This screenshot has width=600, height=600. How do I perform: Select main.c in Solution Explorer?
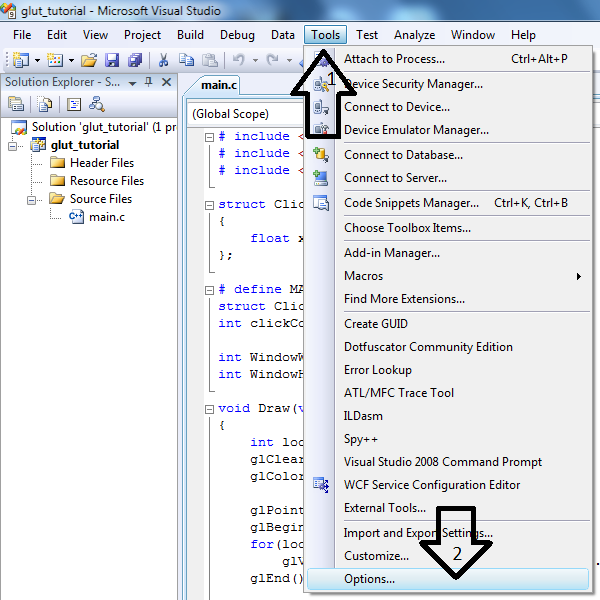107,217
